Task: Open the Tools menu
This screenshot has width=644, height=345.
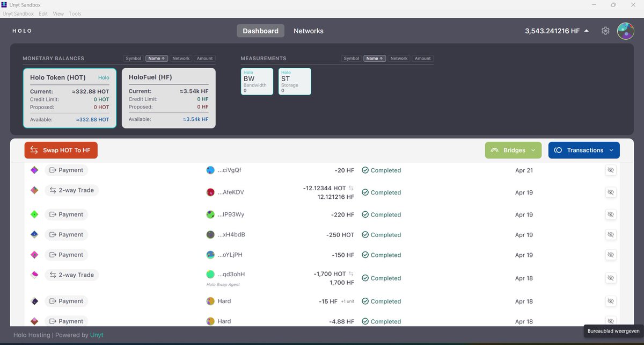Action: tap(75, 13)
